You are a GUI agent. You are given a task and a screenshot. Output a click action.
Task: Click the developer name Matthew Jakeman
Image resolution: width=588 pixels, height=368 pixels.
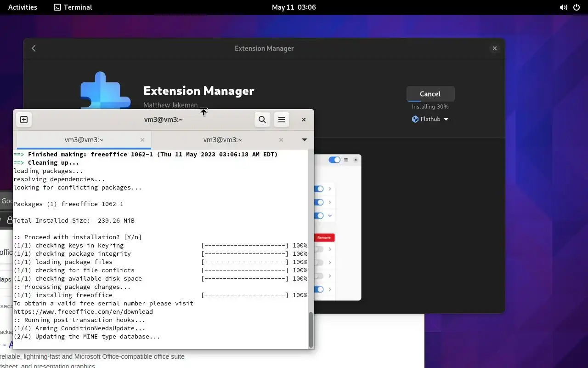[x=170, y=105]
